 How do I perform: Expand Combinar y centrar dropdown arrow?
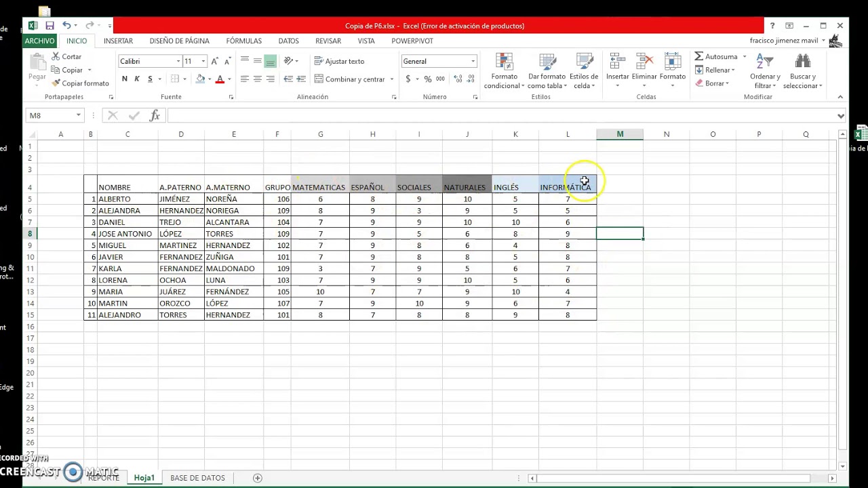click(x=391, y=79)
